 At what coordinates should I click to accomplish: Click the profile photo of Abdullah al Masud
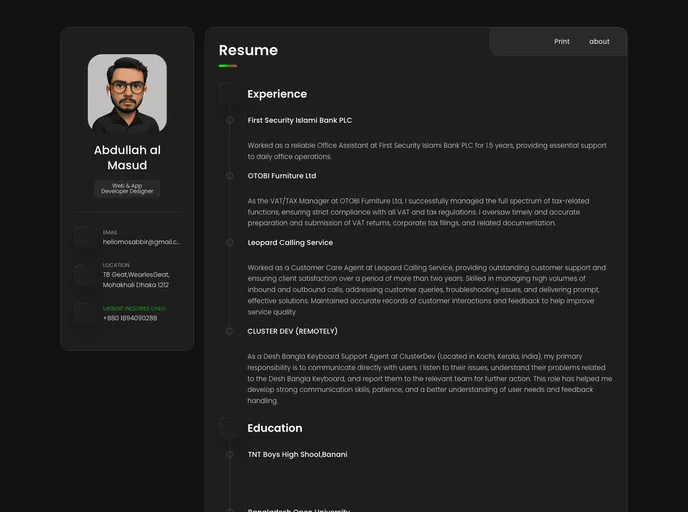coord(127,94)
